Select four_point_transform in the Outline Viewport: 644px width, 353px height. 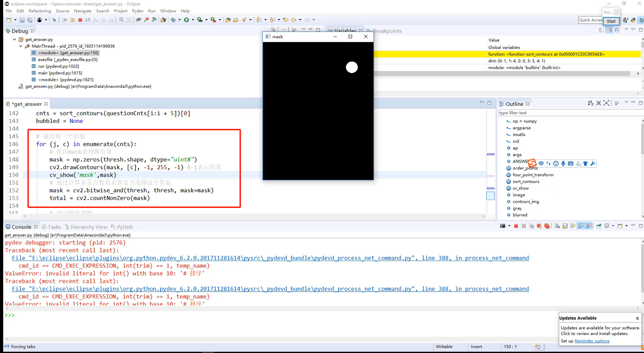tap(533, 175)
